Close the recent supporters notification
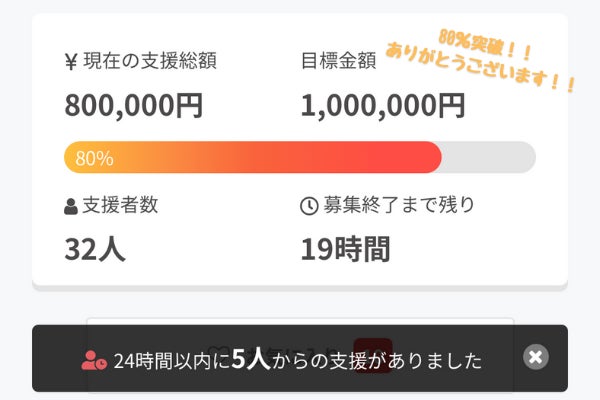 click(536, 358)
